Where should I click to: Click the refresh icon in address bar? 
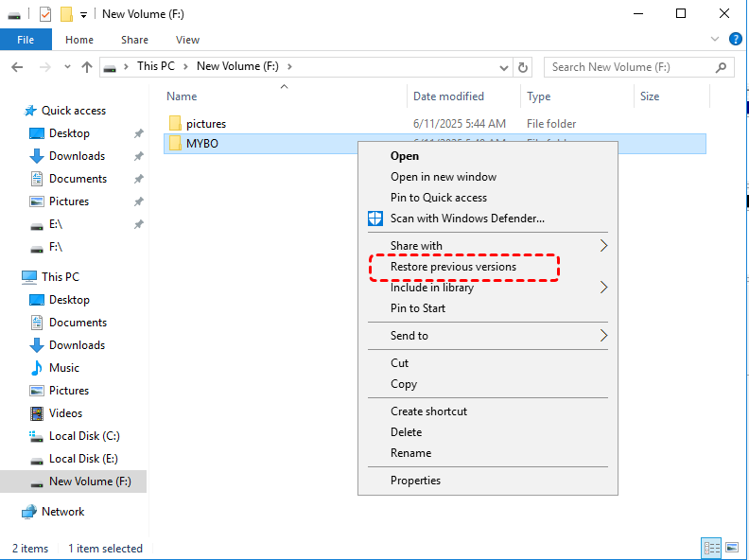[x=523, y=67]
